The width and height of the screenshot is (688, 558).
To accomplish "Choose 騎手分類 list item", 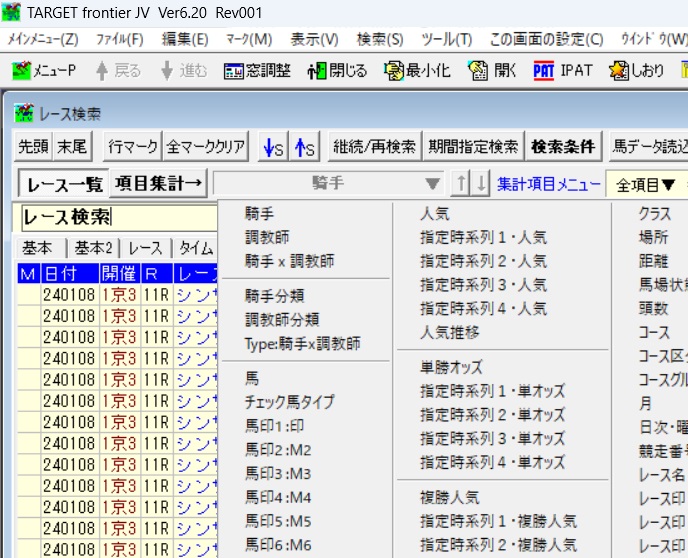I will pos(275,296).
